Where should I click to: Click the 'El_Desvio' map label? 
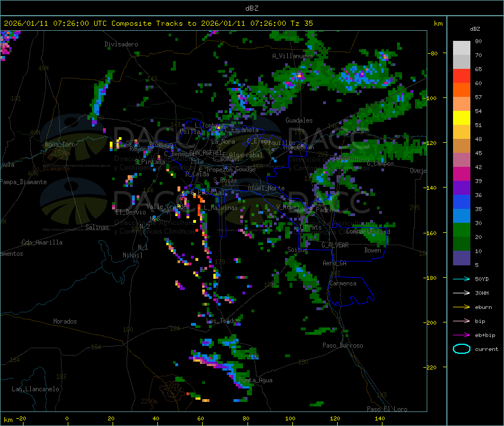(x=131, y=212)
